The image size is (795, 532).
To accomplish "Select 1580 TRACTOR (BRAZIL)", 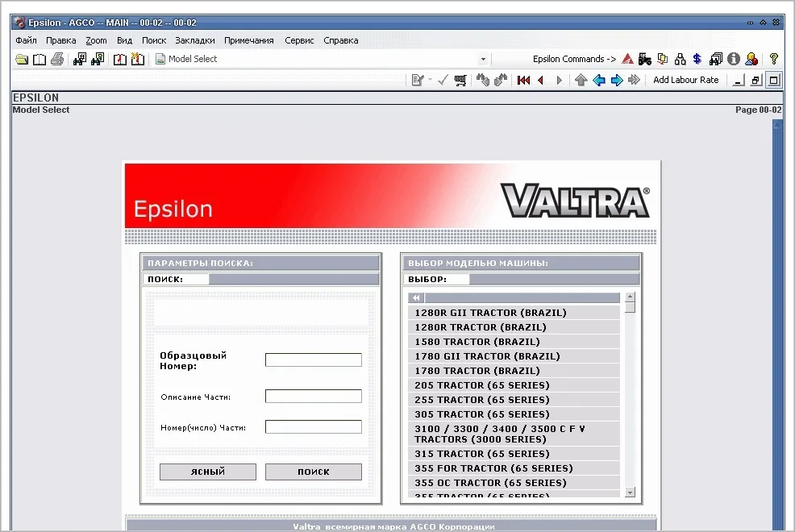I will point(514,342).
